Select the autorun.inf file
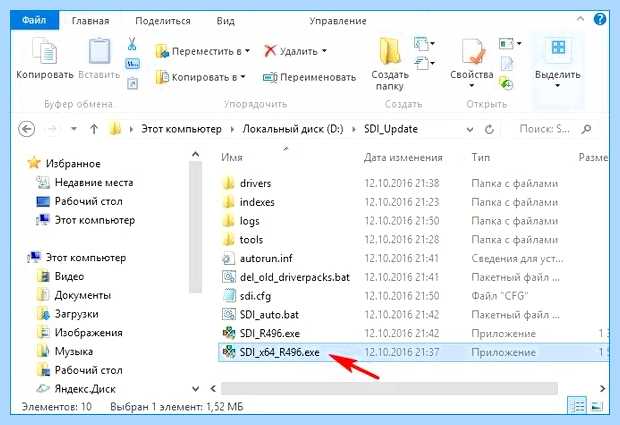Screen dimensions: 620x425 click(266, 259)
